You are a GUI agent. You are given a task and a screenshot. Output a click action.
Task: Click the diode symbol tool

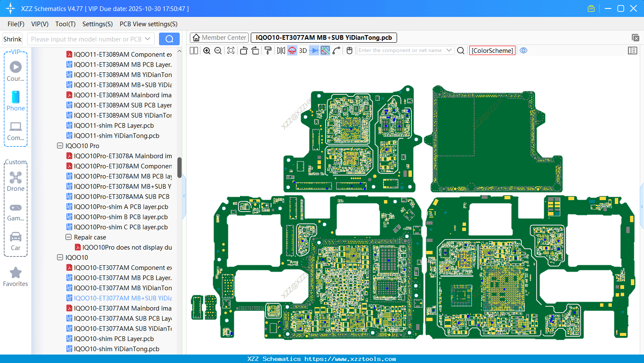(314, 50)
